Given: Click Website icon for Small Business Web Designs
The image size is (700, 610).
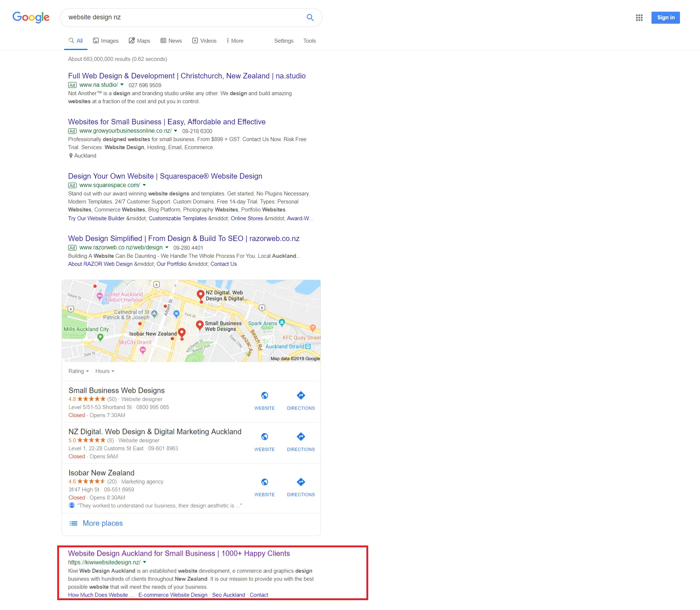Looking at the screenshot, I should (265, 396).
